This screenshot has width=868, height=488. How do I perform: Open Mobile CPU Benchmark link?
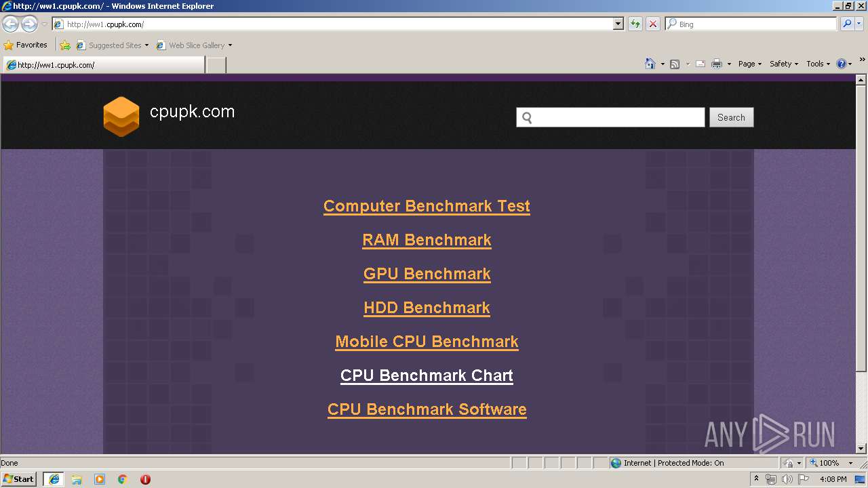[427, 342]
